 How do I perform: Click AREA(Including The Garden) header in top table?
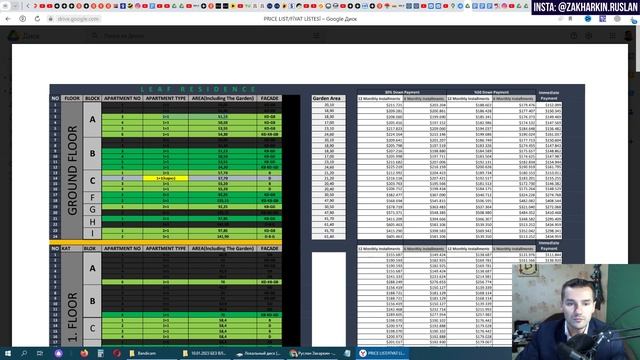click(223, 98)
